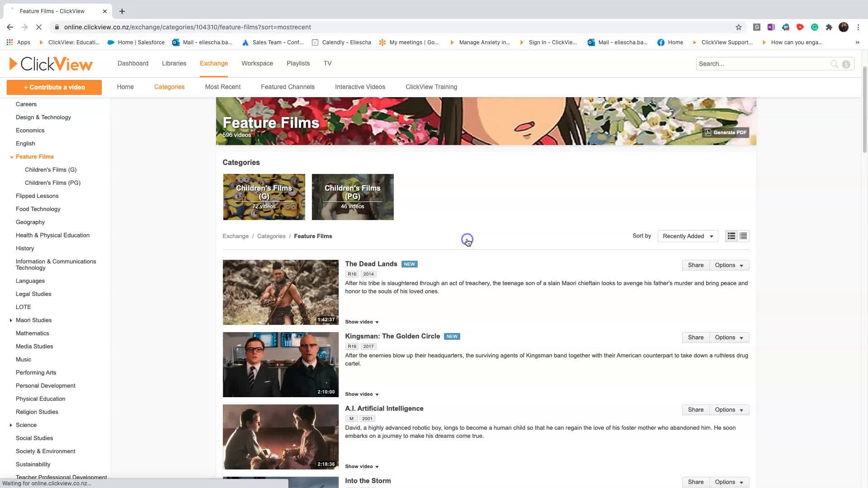This screenshot has height=488, width=868.
Task: Open the My meetings bookmark
Action: click(x=409, y=42)
